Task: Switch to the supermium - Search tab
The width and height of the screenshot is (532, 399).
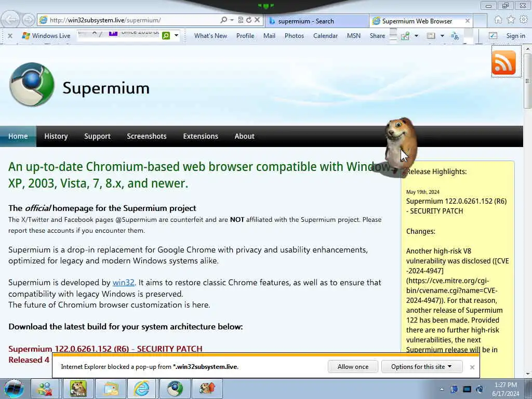Action: [x=317, y=21]
